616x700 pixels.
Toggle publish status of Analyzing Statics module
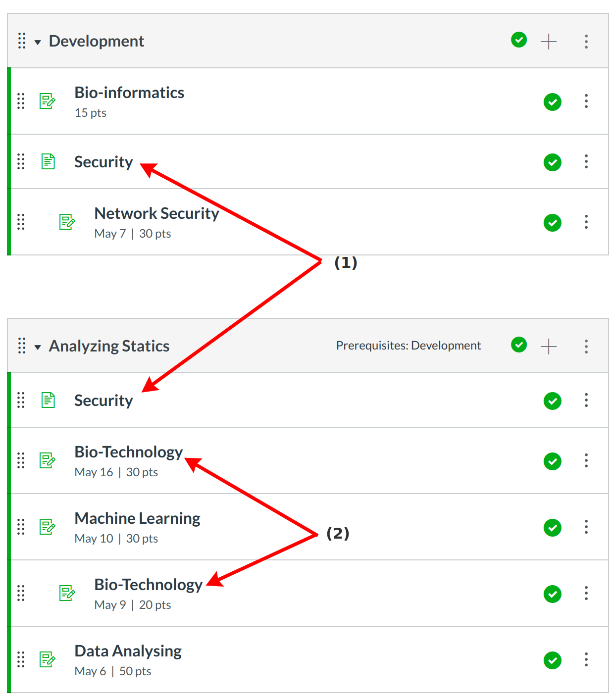518,345
